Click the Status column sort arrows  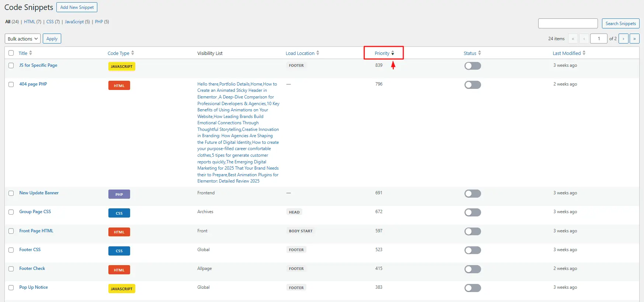[480, 53]
